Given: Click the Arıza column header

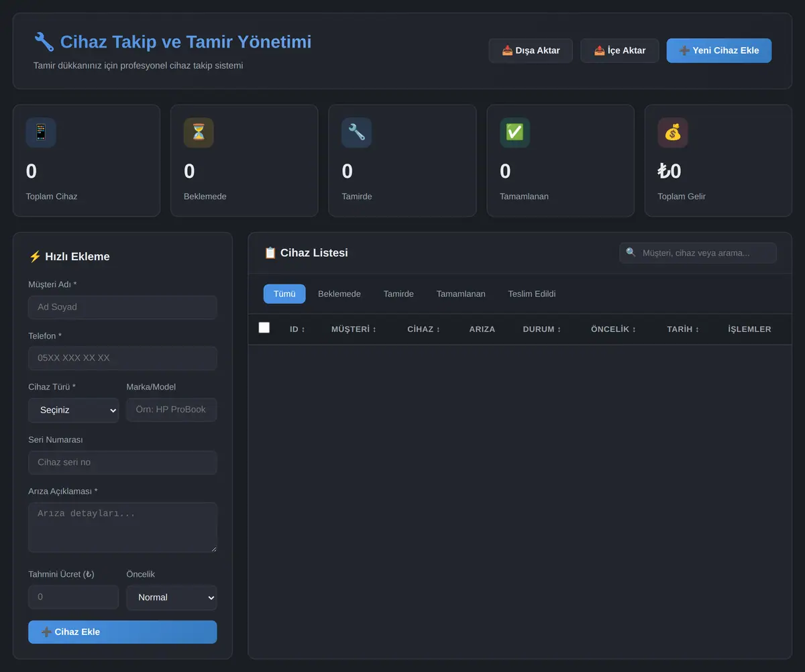Looking at the screenshot, I should (x=482, y=329).
